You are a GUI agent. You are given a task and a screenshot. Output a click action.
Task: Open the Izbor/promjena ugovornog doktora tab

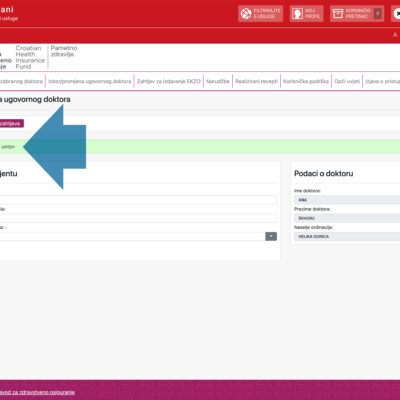point(90,81)
